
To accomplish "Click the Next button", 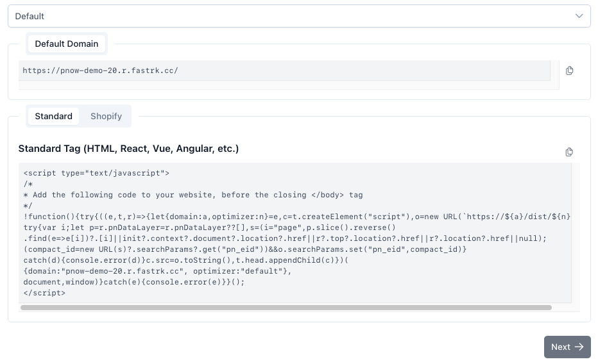I will [567, 347].
